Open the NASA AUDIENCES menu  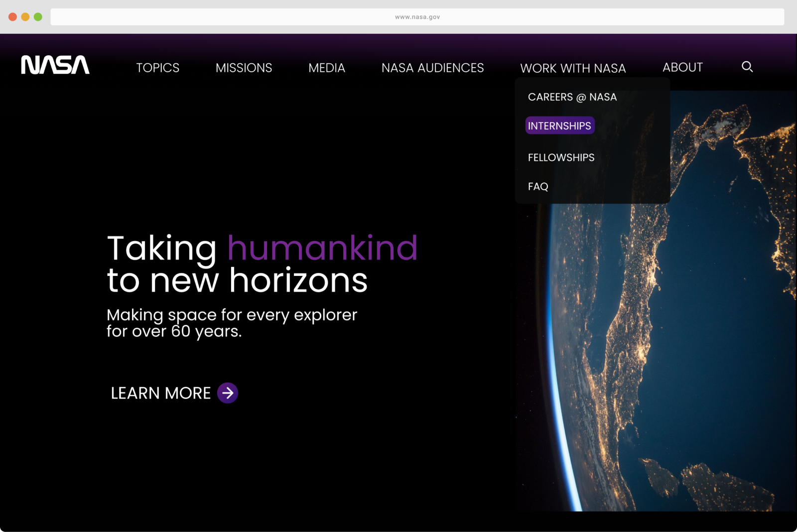pyautogui.click(x=432, y=68)
